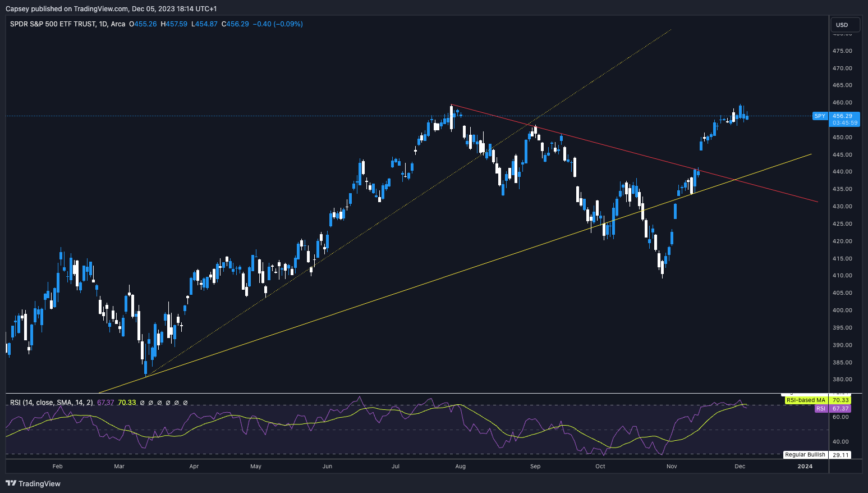Screen dimensions: 868x493
Task: Click the 2024 label on time axis
Action: click(x=805, y=466)
